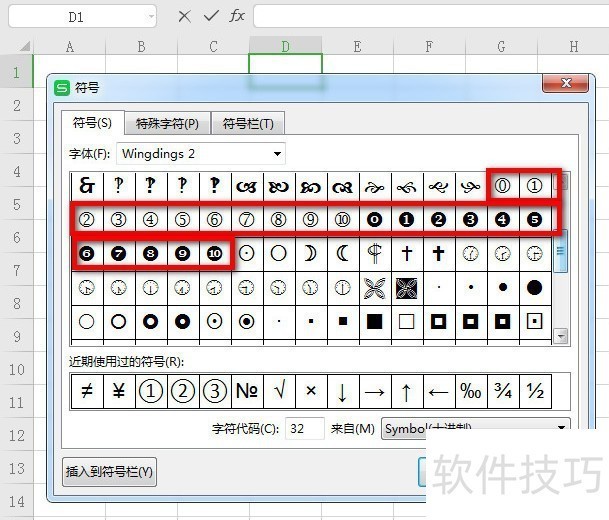
Task: Cancel formula entry with X icon
Action: tap(184, 16)
